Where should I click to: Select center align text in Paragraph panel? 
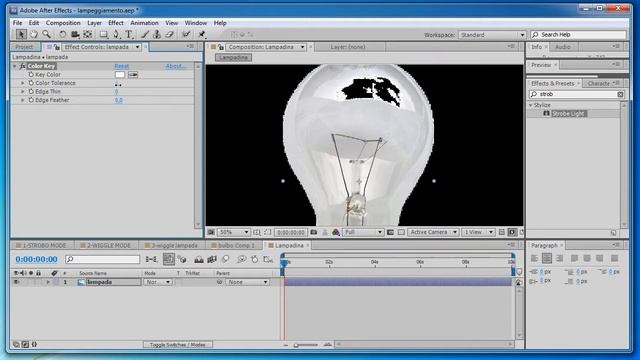547,258
